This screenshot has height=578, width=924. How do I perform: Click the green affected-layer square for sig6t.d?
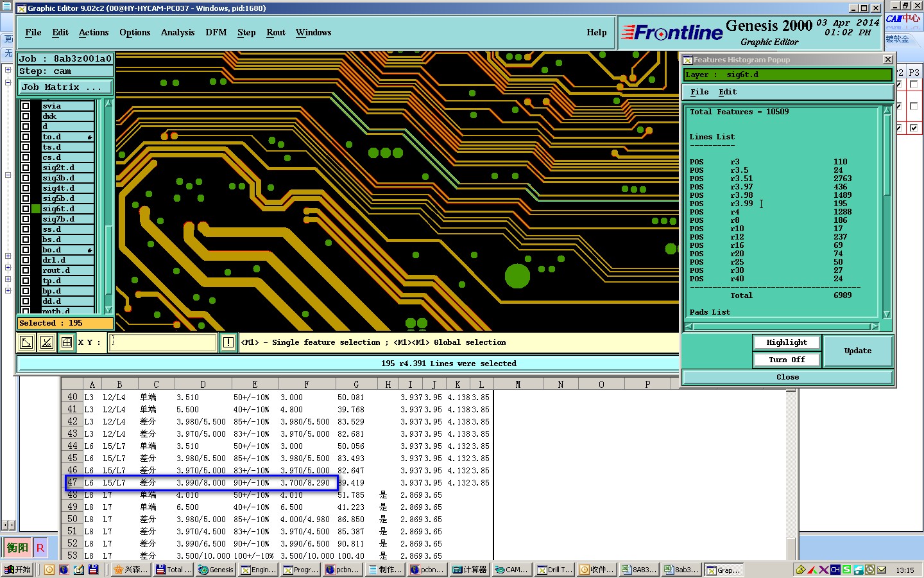[x=36, y=209]
